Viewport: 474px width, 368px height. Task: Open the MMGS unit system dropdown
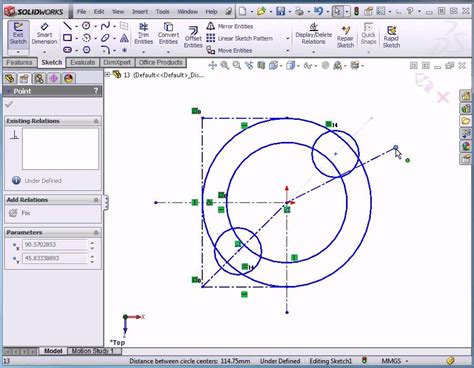pos(406,361)
